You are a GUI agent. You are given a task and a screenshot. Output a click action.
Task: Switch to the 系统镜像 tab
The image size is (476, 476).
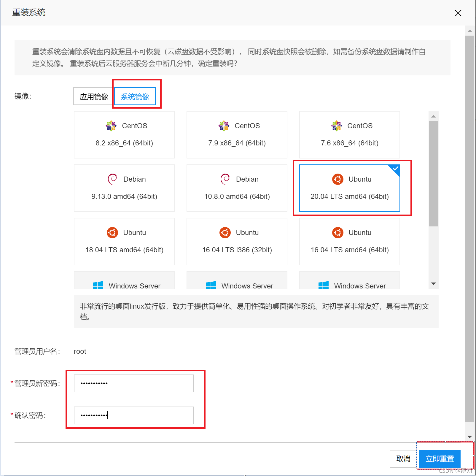click(135, 96)
